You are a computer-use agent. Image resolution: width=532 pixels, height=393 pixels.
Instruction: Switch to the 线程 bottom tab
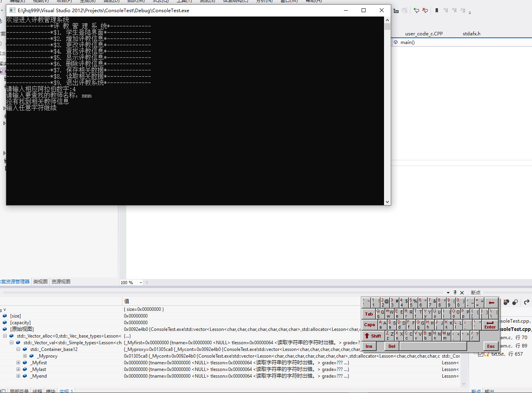coord(37,391)
